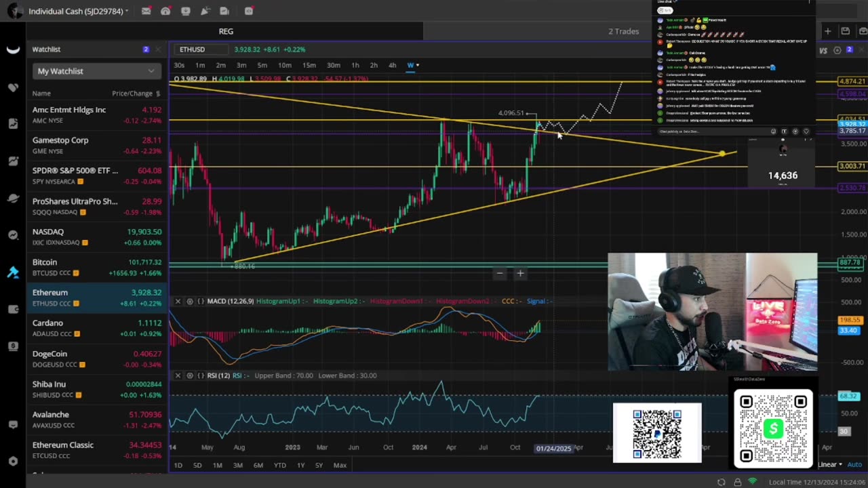Select the 1h chart interval
868x488 pixels.
pyautogui.click(x=355, y=65)
